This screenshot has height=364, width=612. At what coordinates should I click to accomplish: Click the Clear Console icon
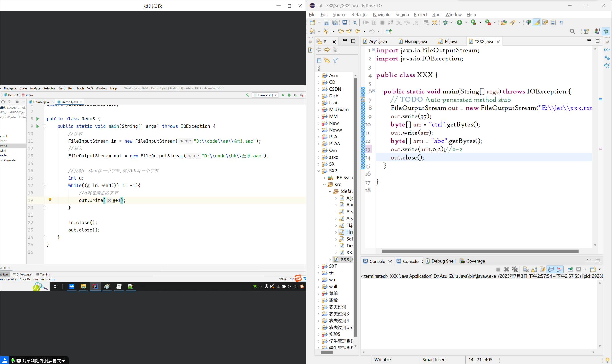(x=526, y=269)
